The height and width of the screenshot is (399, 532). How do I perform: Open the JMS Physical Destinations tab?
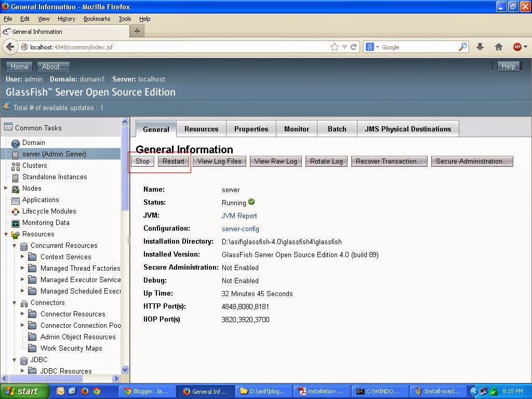tap(408, 129)
